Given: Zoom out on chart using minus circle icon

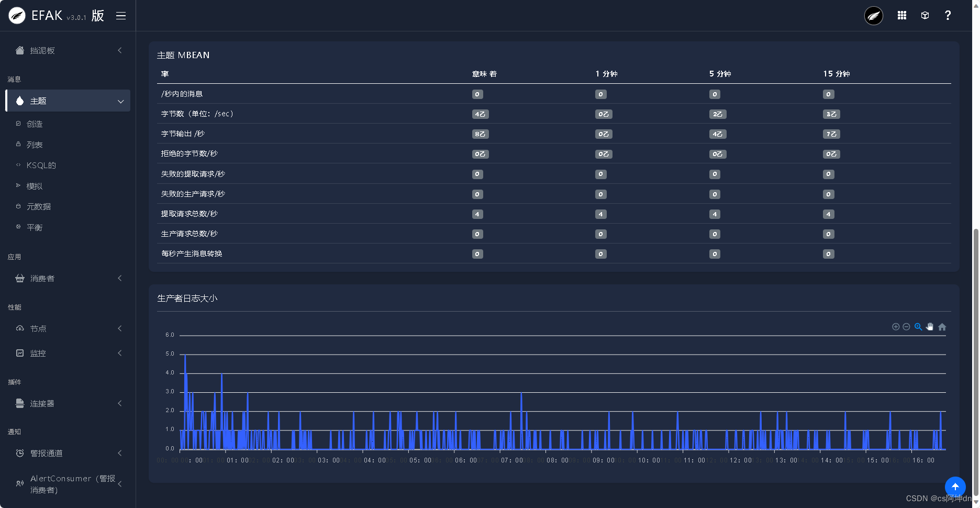Looking at the screenshot, I should [x=907, y=326].
